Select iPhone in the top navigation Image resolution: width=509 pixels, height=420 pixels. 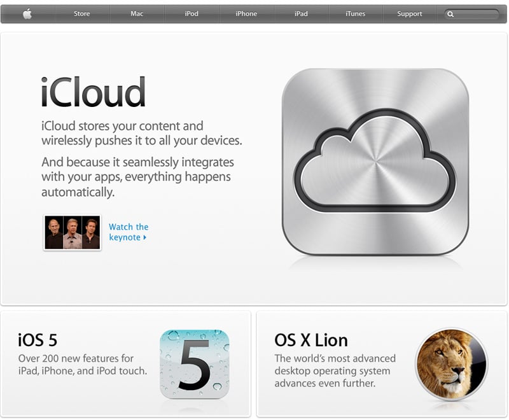click(246, 13)
